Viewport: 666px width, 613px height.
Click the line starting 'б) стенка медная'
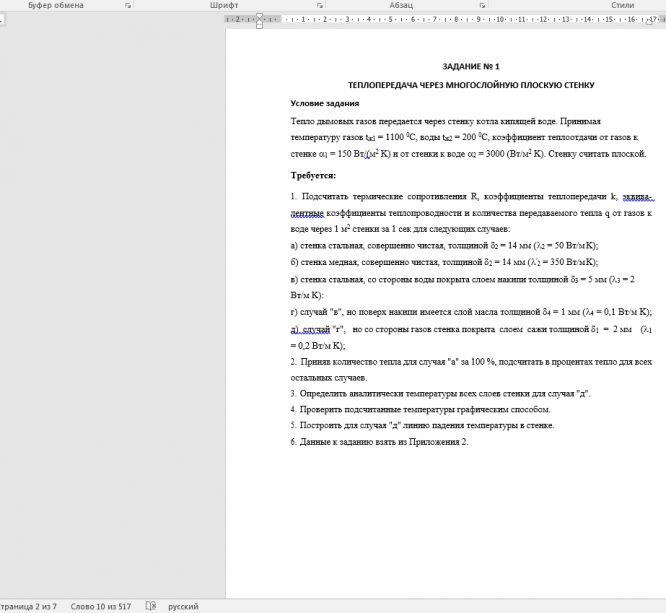444,262
